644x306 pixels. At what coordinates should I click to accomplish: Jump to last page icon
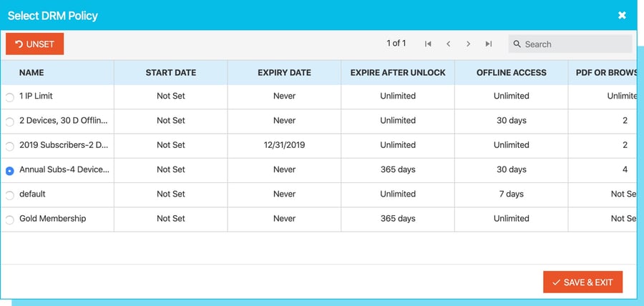point(488,44)
